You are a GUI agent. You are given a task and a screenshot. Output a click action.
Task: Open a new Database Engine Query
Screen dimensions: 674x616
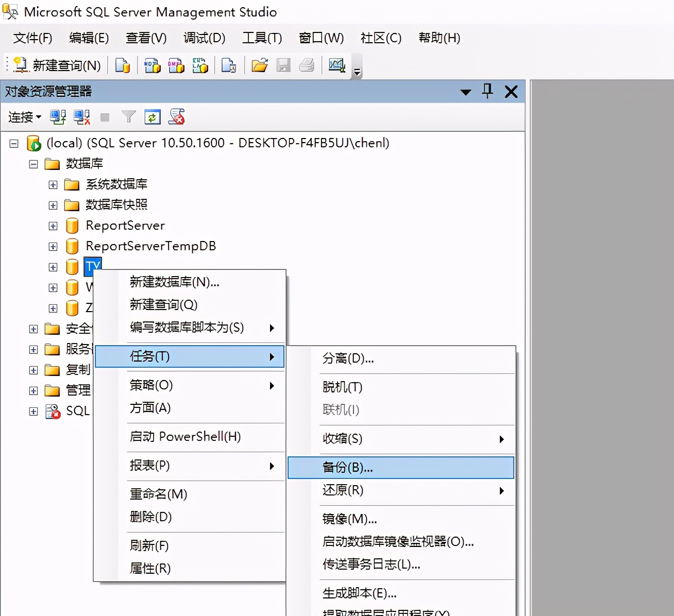[122, 65]
